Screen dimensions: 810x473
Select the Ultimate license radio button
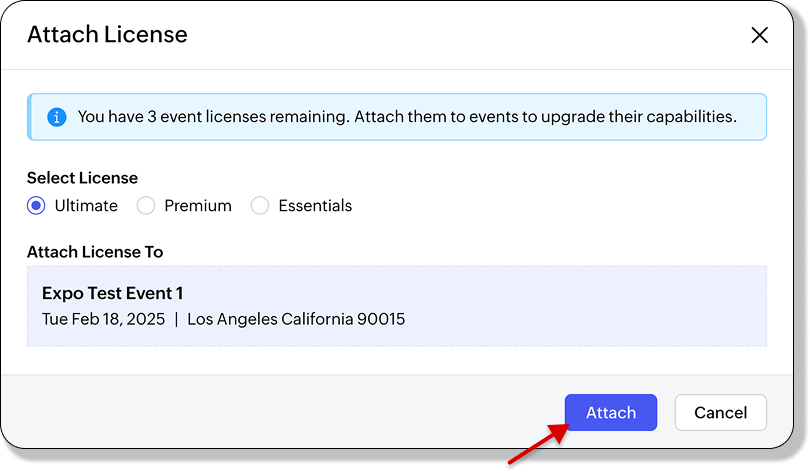[37, 206]
